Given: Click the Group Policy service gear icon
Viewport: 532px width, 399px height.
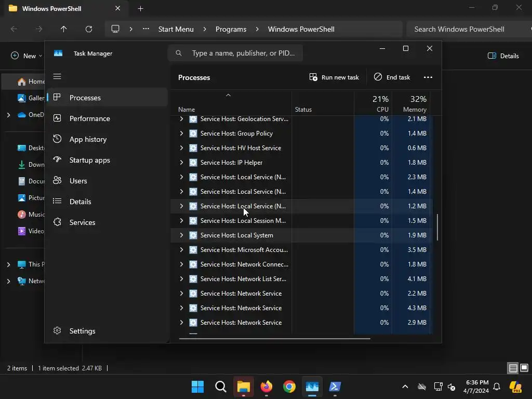Looking at the screenshot, I should point(193,134).
